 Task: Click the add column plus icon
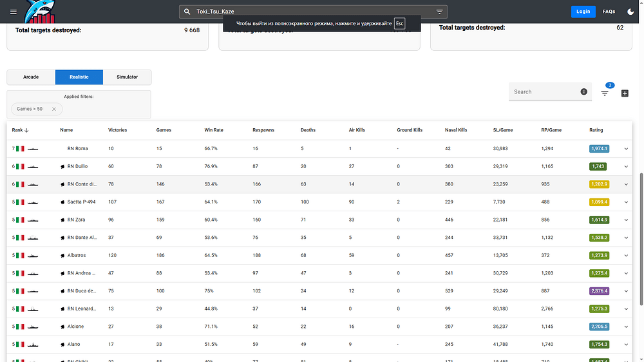625,93
